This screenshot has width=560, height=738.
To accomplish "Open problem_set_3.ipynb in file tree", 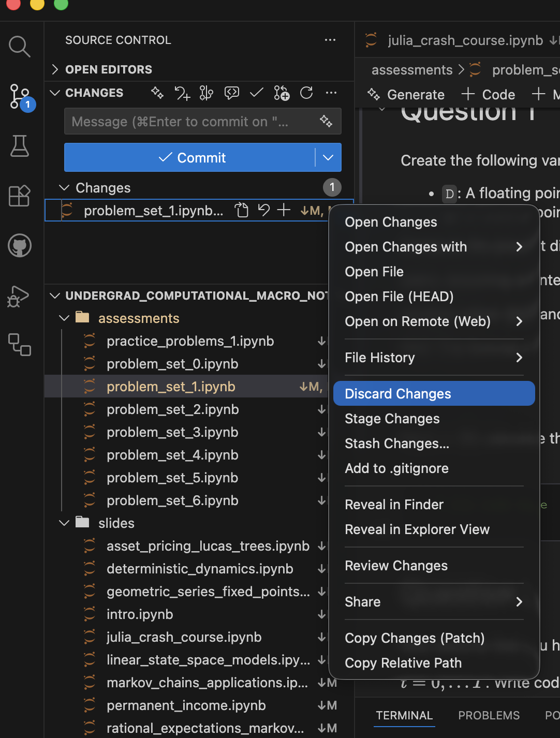I will pyautogui.click(x=172, y=432).
